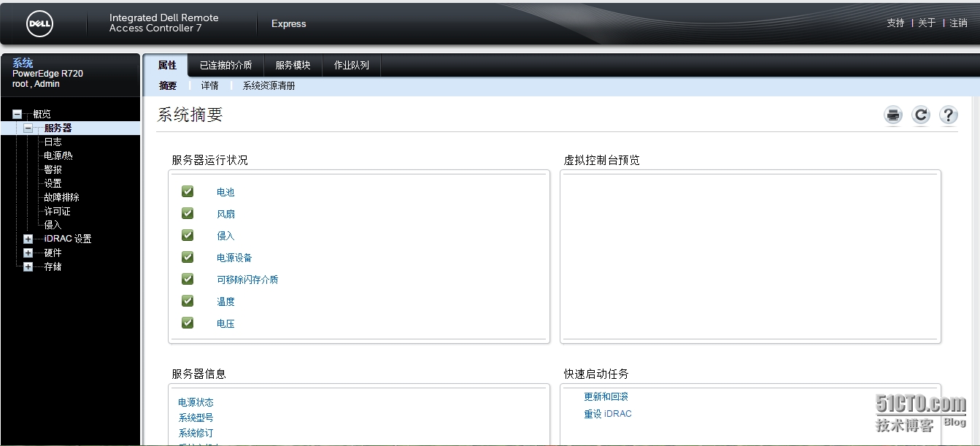Select 日志 in the navigation tree
Image resolution: width=980 pixels, height=446 pixels.
click(53, 142)
